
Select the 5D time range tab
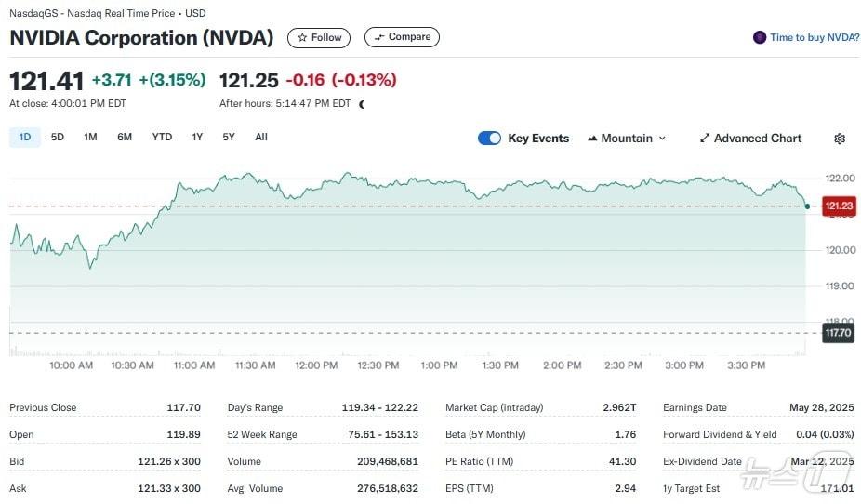[58, 138]
